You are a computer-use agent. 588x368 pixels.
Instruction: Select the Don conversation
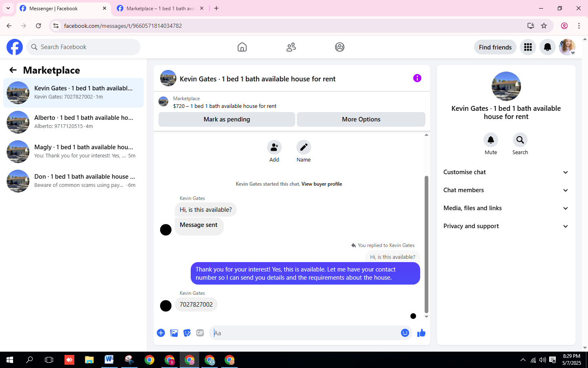coord(73,181)
